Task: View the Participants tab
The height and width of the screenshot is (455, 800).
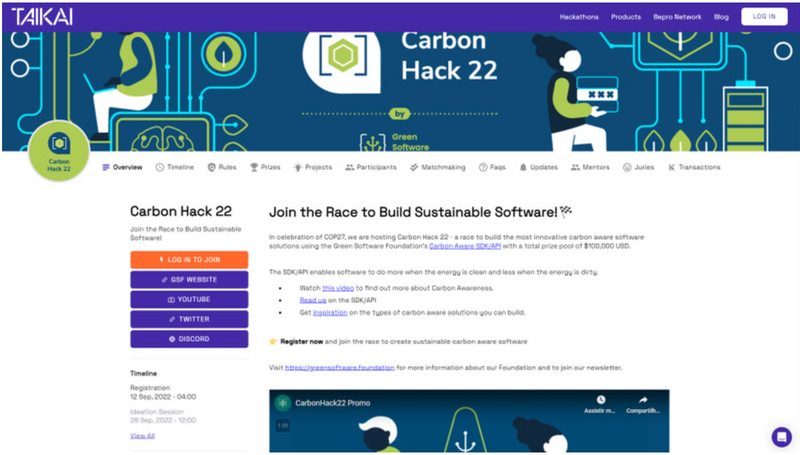Action: [x=371, y=167]
